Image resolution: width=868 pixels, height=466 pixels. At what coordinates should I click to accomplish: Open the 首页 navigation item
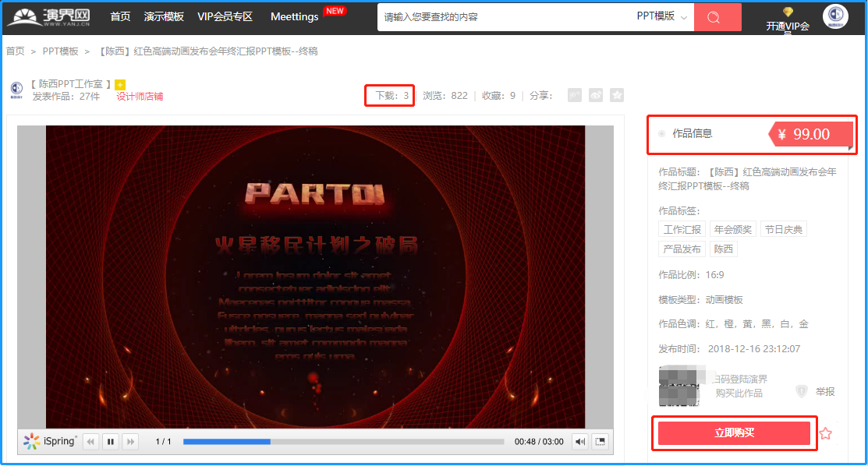point(120,16)
